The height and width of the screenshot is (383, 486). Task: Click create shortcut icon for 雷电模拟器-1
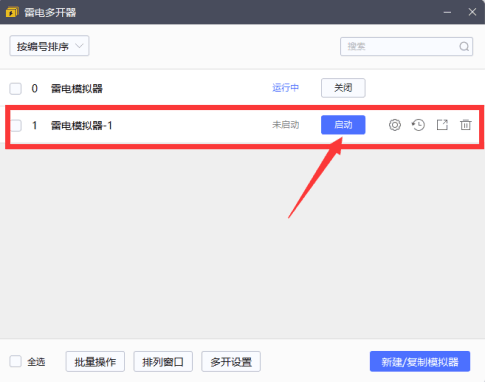[x=442, y=125]
